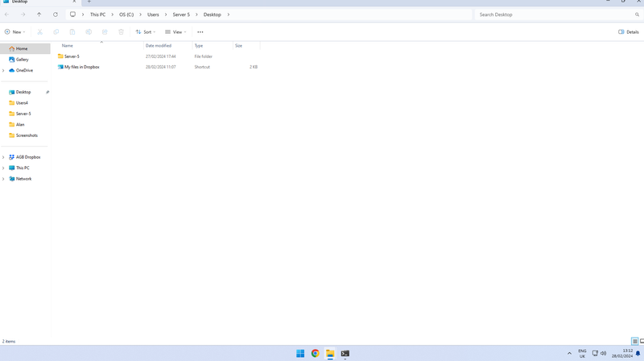Viewport: 644px width, 361px height.
Task: Select Home in the navigation pane
Action: [x=26, y=48]
